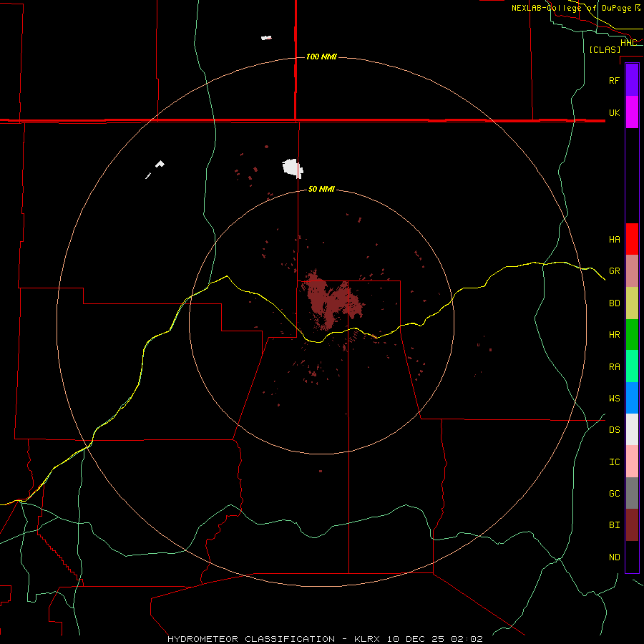Click the IC pink legend swatch

[x=632, y=462]
